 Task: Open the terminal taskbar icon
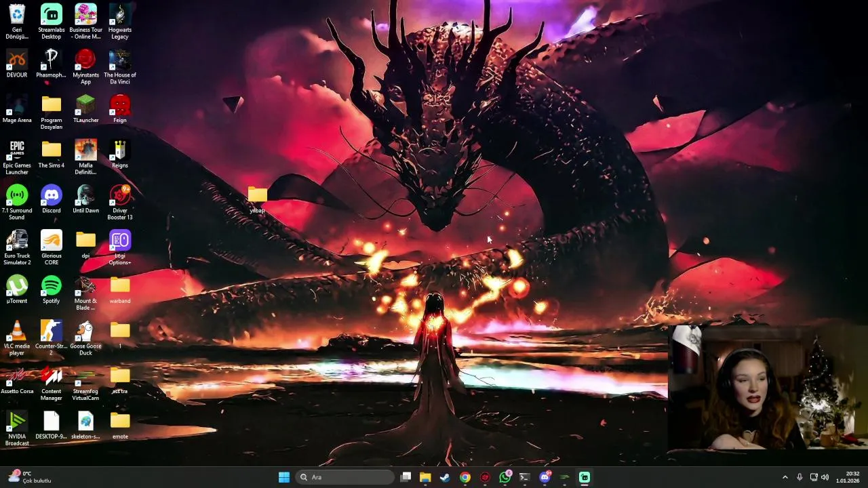coord(524,477)
